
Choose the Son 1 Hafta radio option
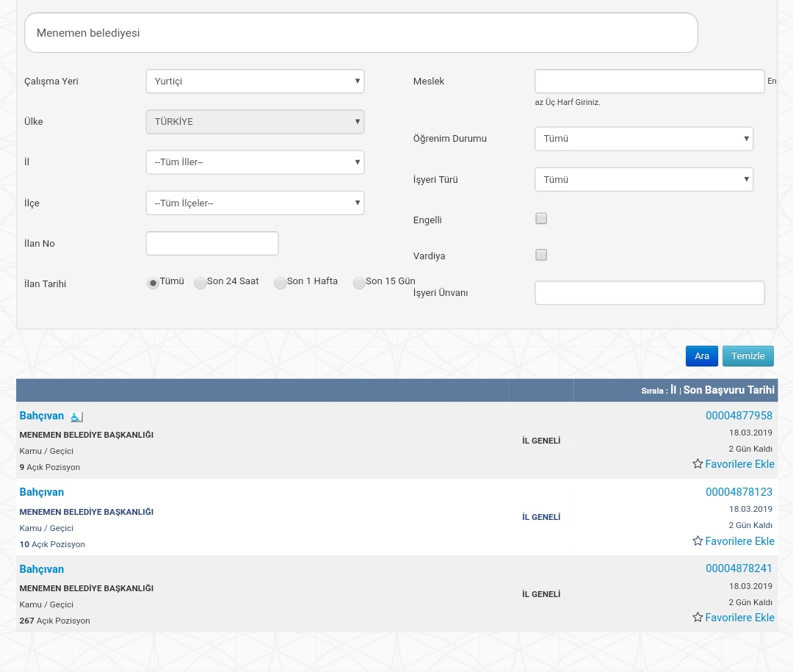(x=280, y=283)
